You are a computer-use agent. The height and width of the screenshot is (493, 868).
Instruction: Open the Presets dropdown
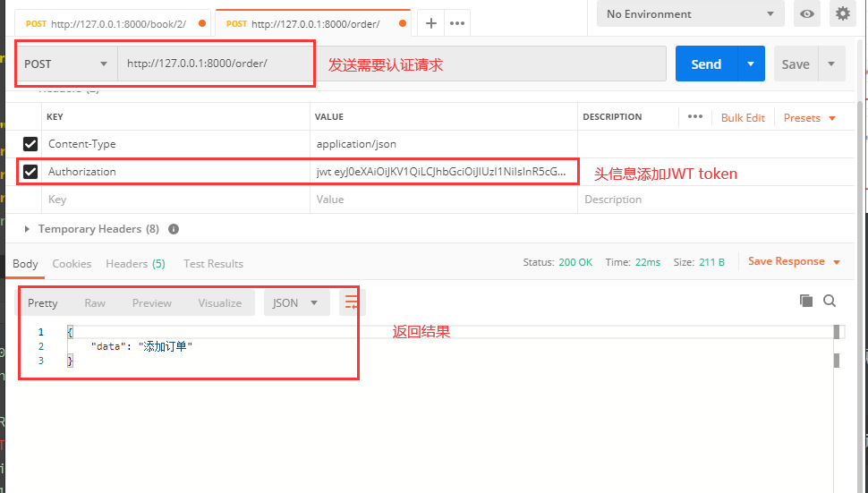809,118
